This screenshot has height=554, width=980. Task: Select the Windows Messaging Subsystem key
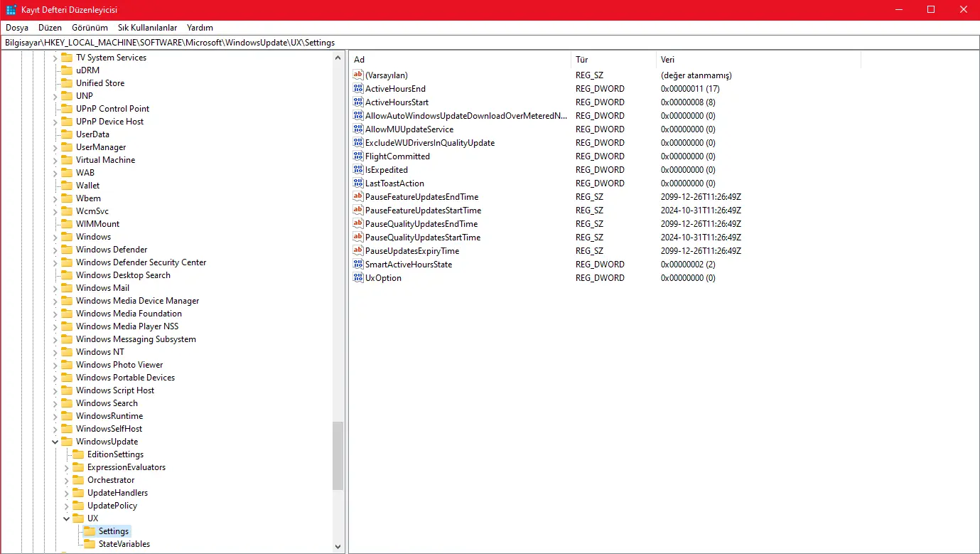[x=136, y=339]
